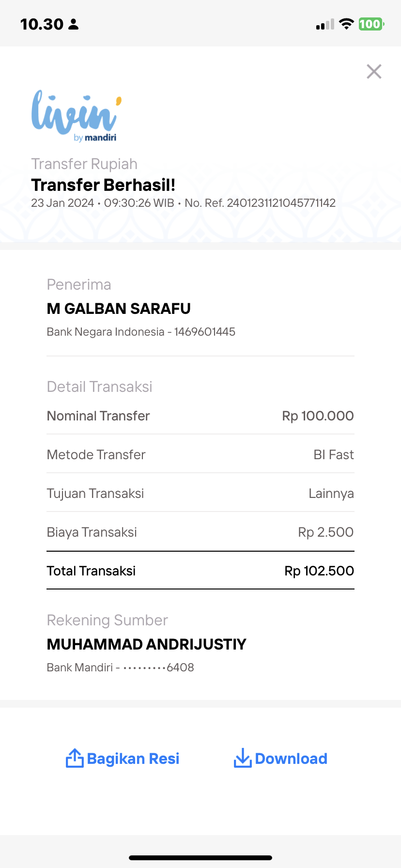Tap the battery indicator in status bar
The image size is (401, 868).
(371, 24)
